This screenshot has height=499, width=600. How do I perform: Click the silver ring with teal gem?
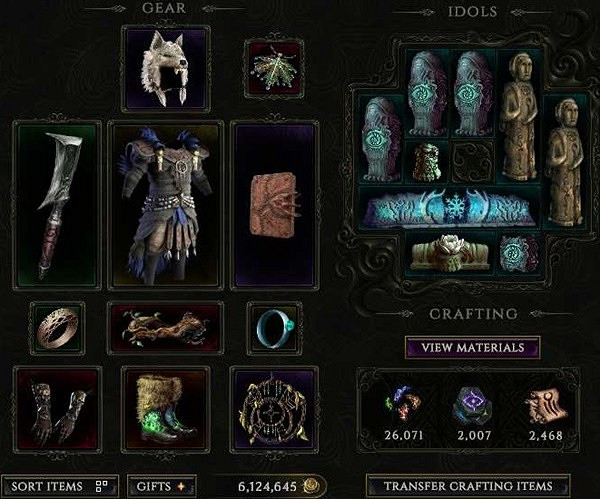point(275,328)
